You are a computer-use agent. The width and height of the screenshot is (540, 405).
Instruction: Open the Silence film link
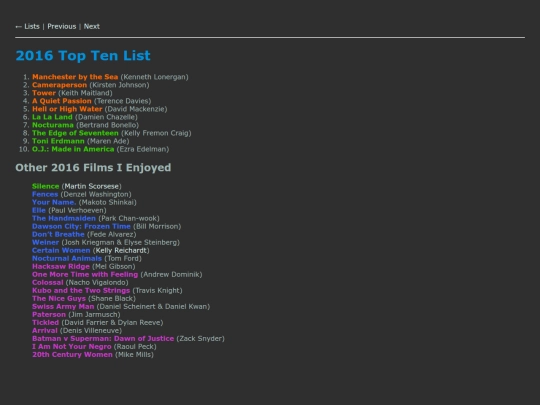(45, 186)
